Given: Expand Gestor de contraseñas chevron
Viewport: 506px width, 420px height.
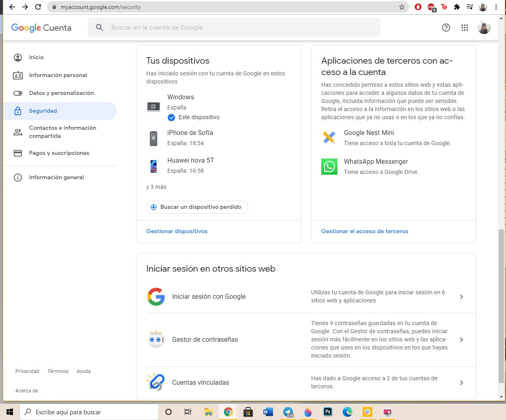Looking at the screenshot, I should point(461,340).
